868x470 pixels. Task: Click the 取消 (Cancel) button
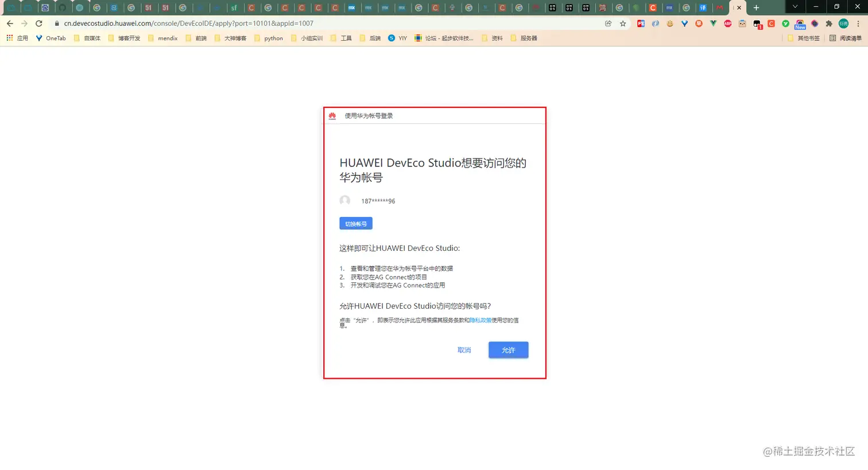pos(464,350)
